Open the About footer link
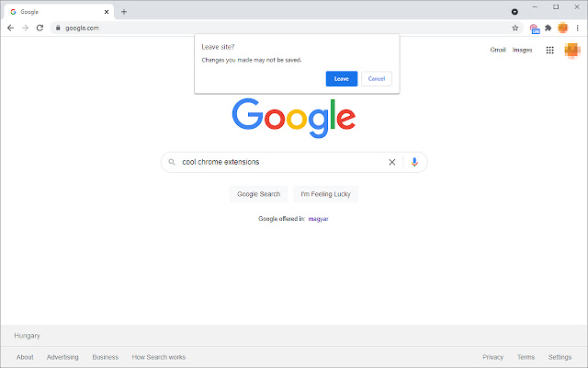The image size is (588, 368). click(25, 357)
